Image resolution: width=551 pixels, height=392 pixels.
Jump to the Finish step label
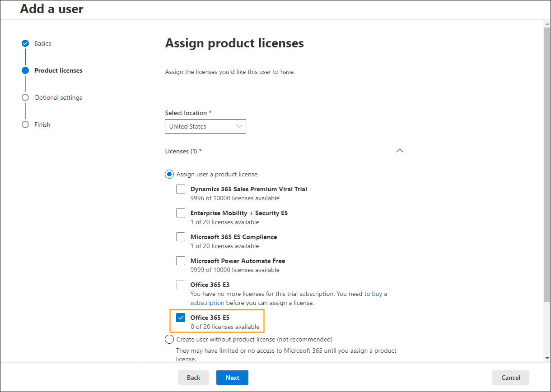(x=42, y=125)
